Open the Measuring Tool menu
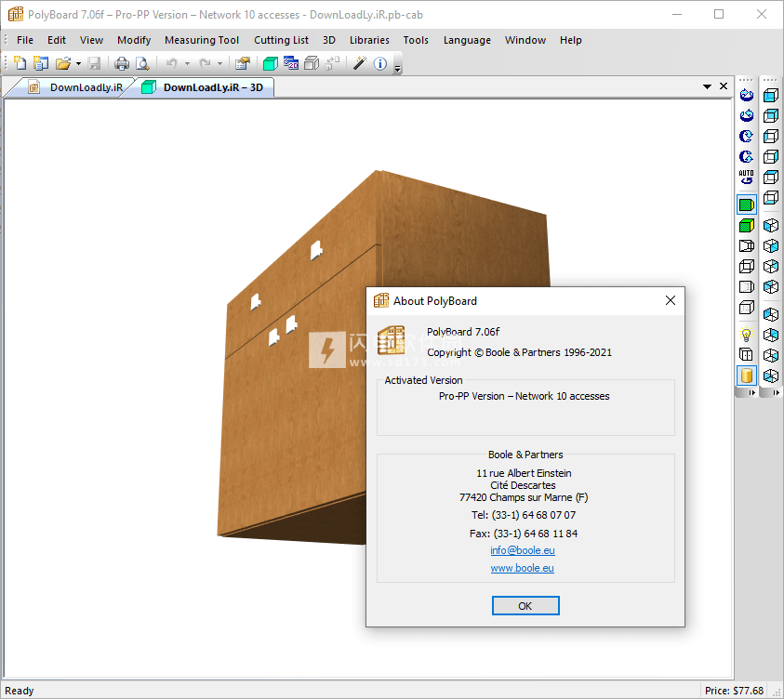The width and height of the screenshot is (784, 699). [202, 40]
